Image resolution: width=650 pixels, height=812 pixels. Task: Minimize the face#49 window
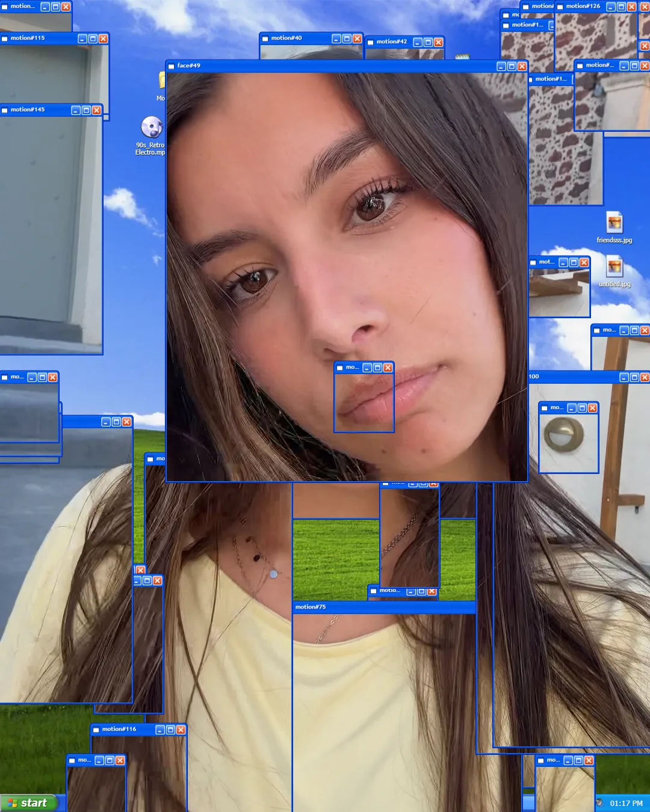pos(501,66)
